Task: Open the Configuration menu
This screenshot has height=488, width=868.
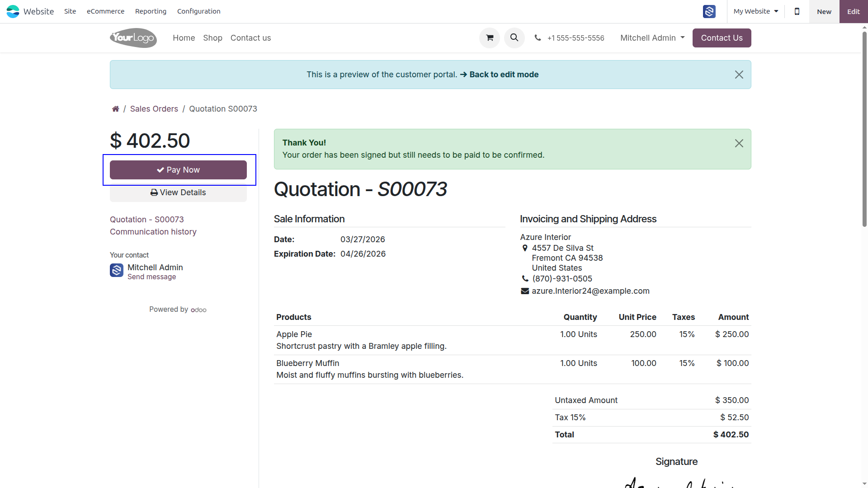Action: 199,11
